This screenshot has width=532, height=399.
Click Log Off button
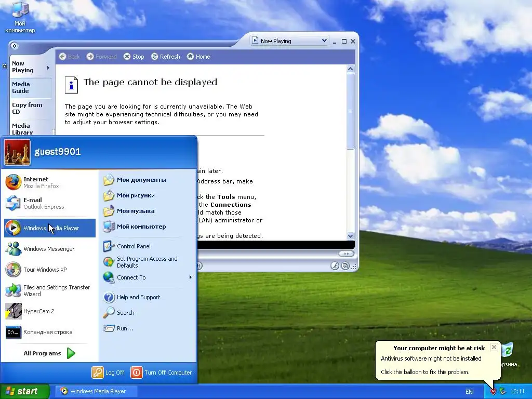108,372
